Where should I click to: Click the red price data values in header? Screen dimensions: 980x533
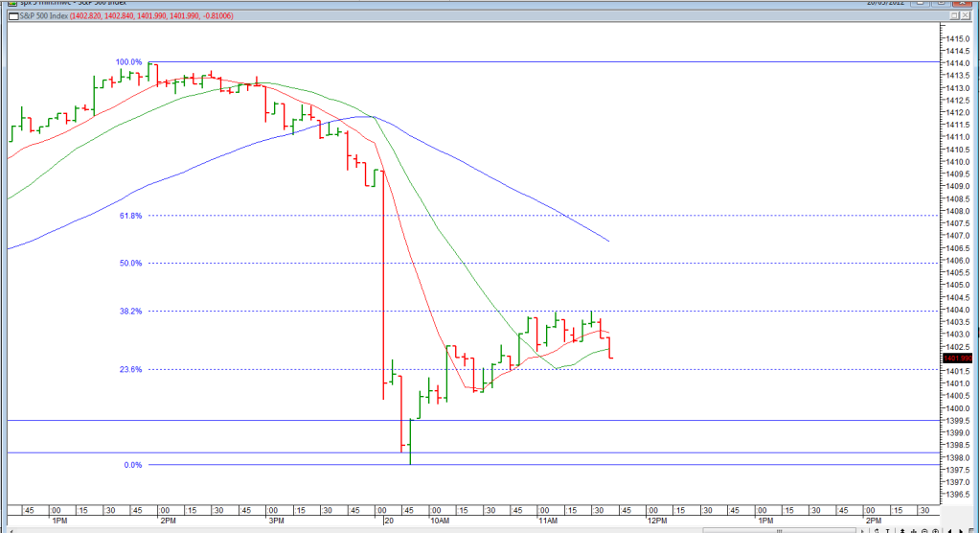tap(151, 15)
